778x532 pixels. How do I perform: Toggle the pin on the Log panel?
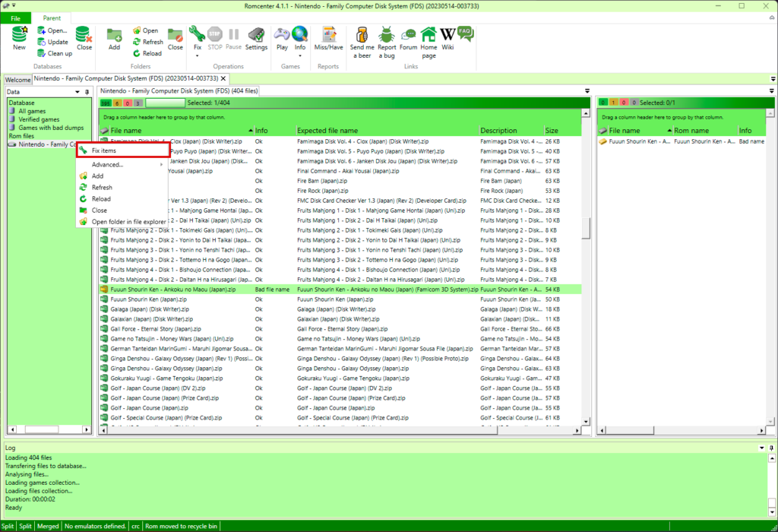point(771,448)
